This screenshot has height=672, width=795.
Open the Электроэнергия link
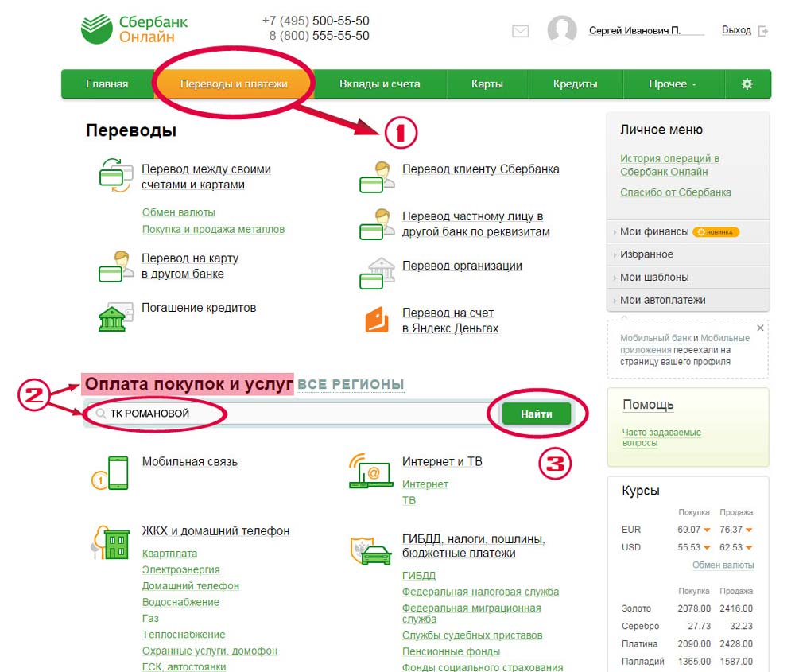pos(181,569)
